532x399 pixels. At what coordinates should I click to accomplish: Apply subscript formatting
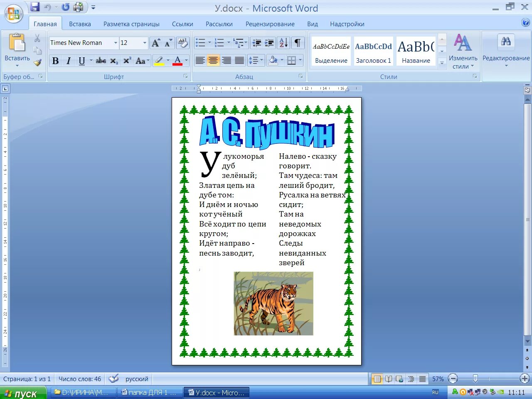tap(114, 61)
